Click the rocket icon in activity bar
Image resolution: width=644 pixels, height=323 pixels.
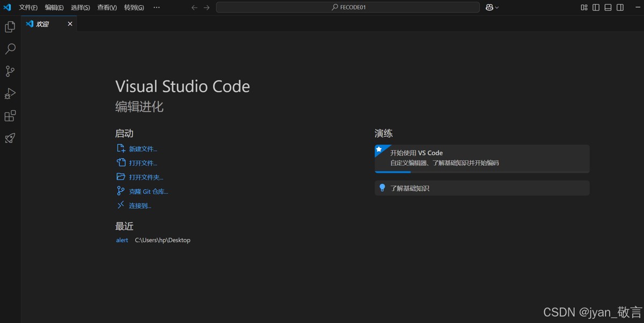pos(10,138)
